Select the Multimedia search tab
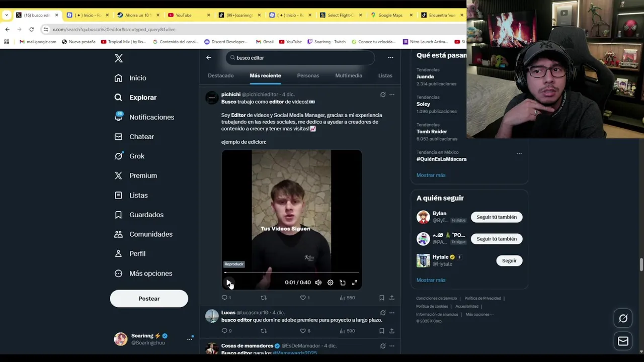 pos(349,75)
